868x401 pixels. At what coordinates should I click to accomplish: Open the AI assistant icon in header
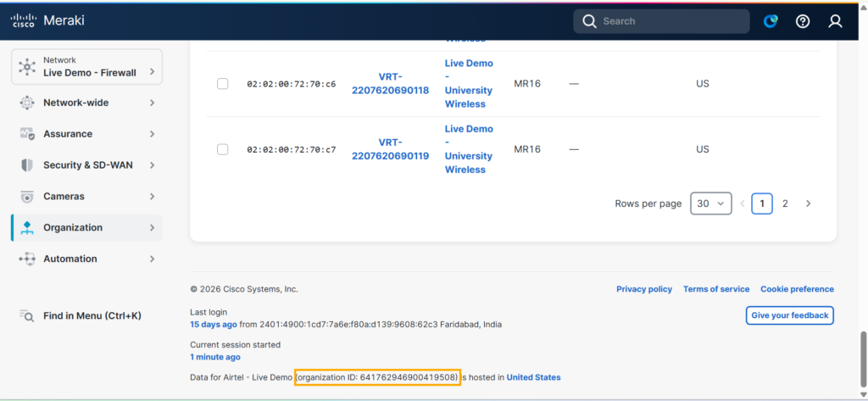pos(771,21)
